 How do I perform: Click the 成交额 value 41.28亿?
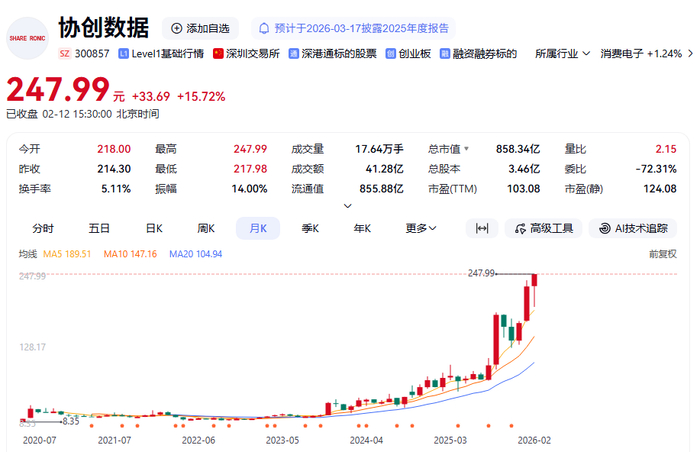[384, 169]
